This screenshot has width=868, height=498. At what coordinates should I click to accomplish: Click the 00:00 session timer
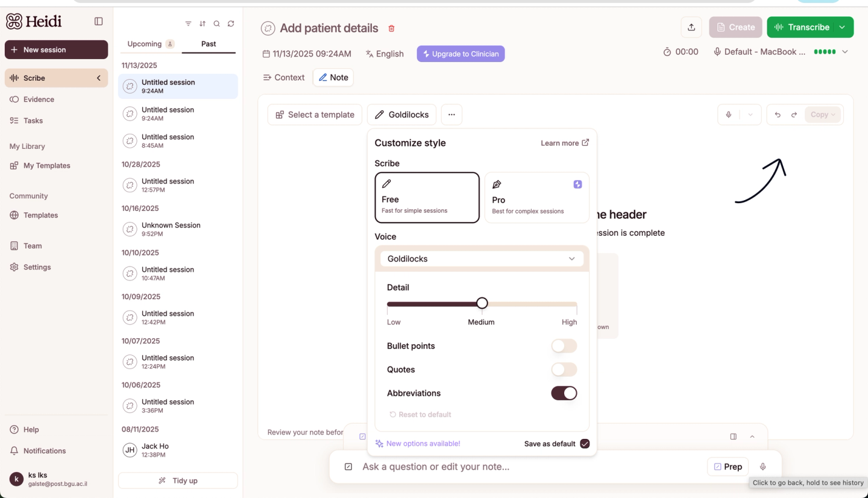pyautogui.click(x=681, y=52)
